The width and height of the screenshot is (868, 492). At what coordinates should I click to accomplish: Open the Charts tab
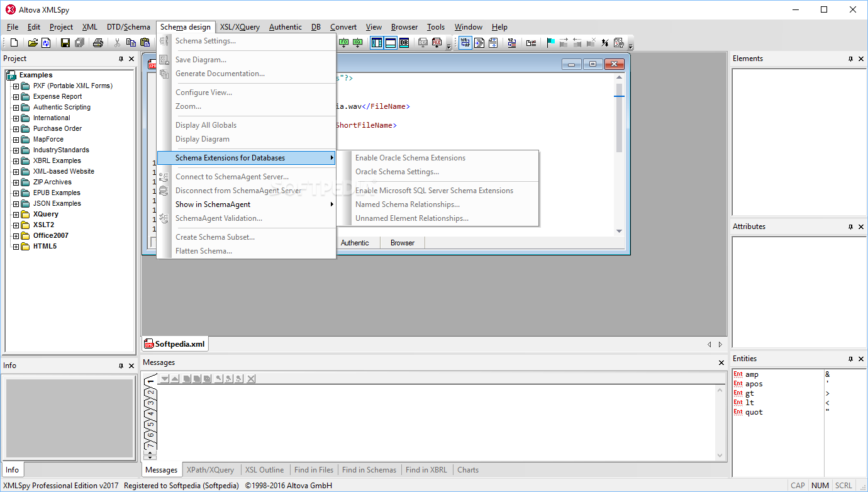(468, 470)
